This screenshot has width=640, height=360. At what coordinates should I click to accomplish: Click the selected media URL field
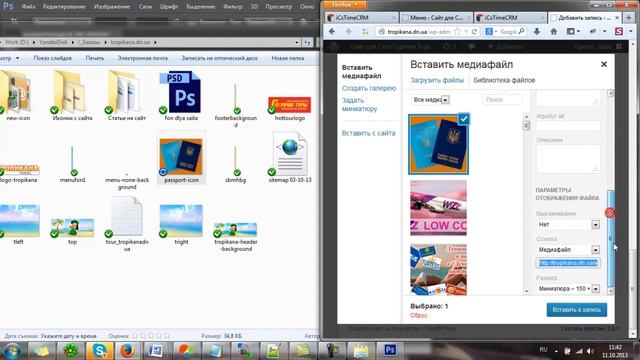568,263
